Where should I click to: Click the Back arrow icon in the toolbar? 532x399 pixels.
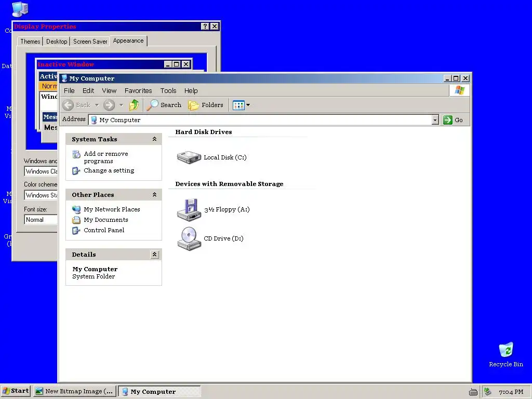tap(68, 105)
